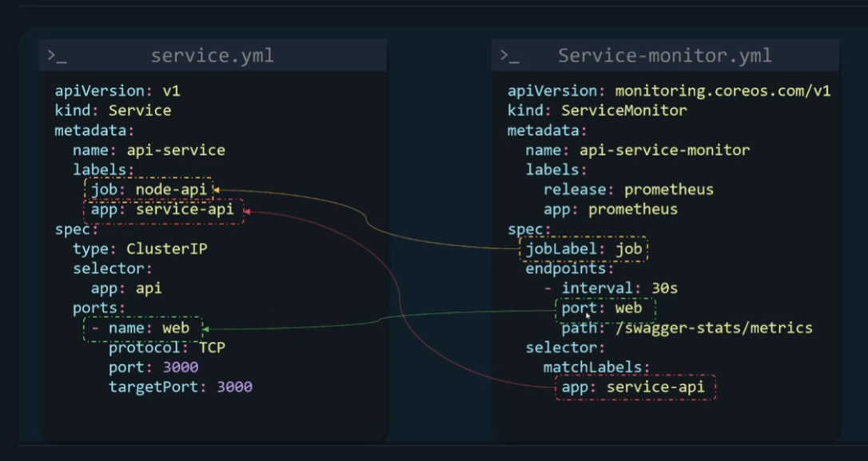This screenshot has width=868, height=461.
Task: Click the kind: ServiceMonitor line
Action: pyautogui.click(x=596, y=110)
